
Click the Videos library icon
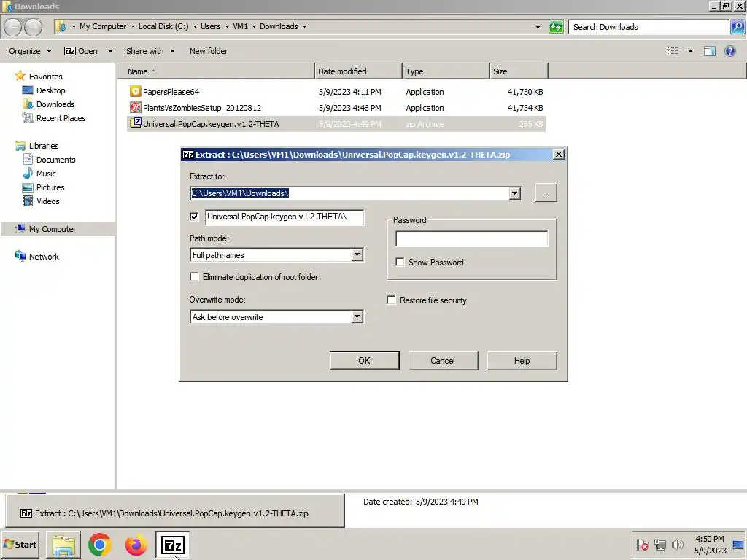point(28,201)
